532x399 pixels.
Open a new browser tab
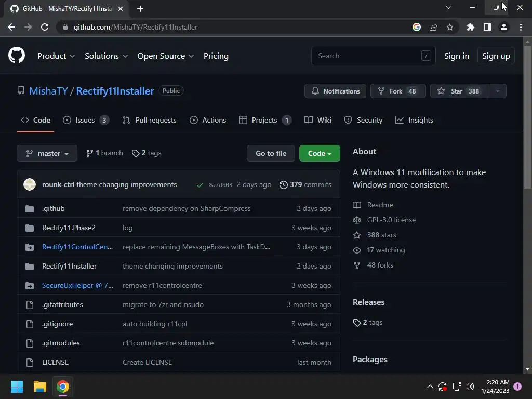(140, 9)
